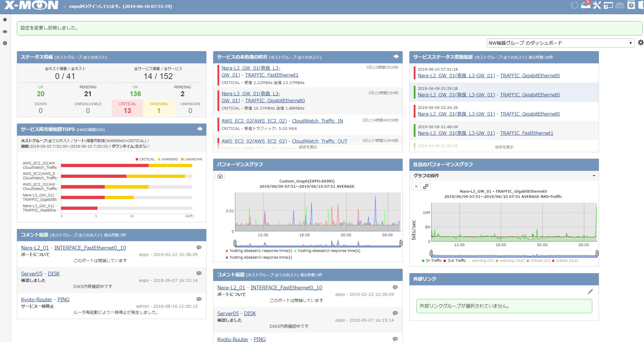Toggle In Traffic legend entry
Image resolution: width=644 pixels, height=342 pixels.
tap(432, 261)
